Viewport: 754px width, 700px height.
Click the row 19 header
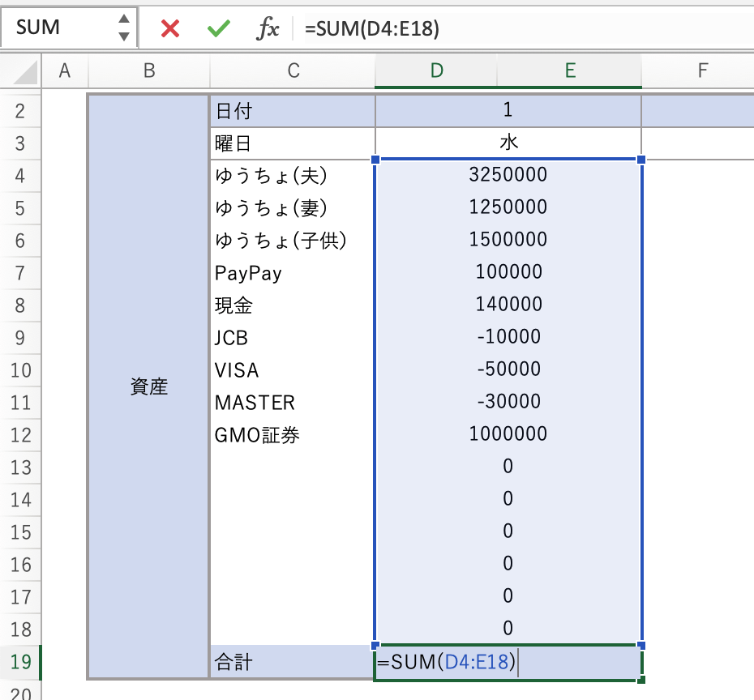(19, 662)
